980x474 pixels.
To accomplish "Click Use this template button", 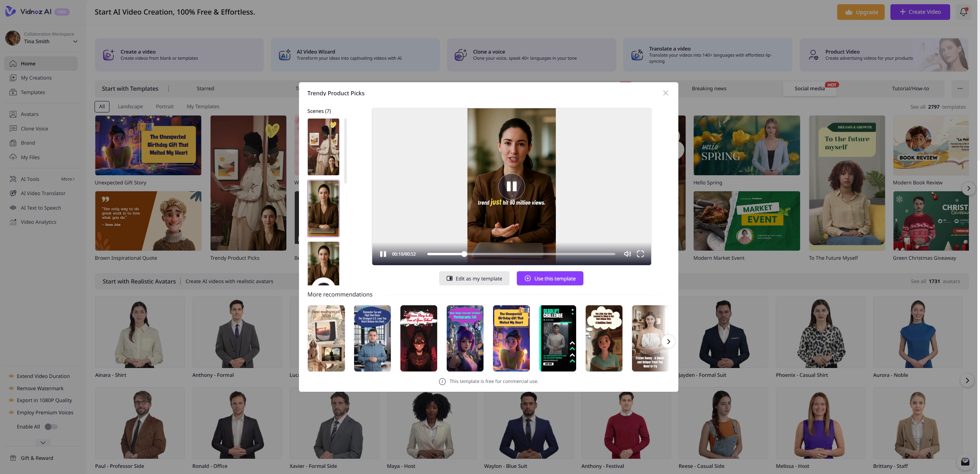I will [550, 279].
